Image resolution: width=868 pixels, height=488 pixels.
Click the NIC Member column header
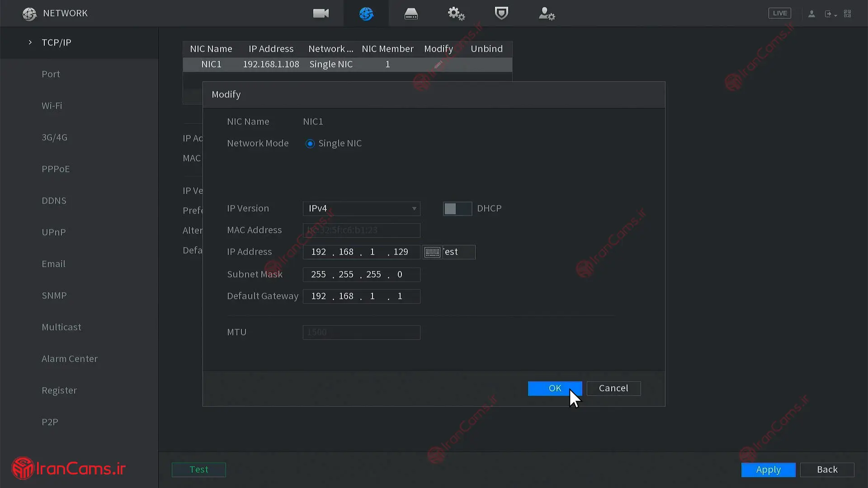pyautogui.click(x=387, y=49)
